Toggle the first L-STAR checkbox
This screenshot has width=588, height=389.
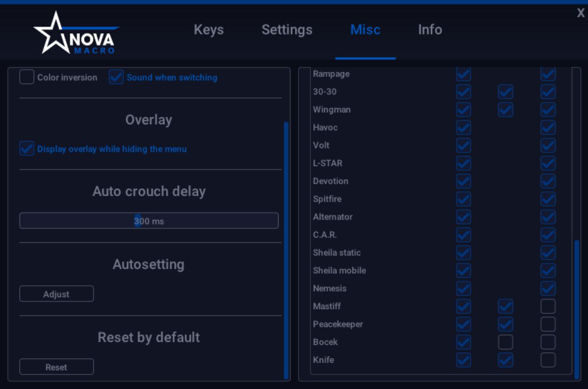(463, 163)
